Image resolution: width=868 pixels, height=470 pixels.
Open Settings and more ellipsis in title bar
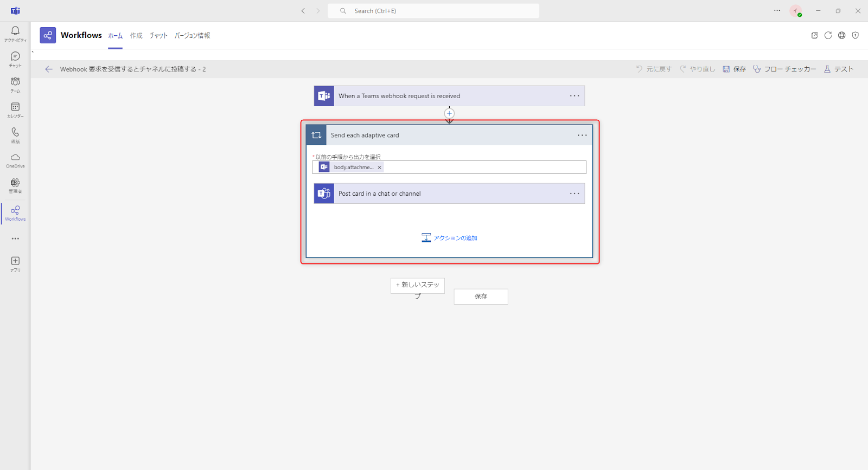pyautogui.click(x=777, y=11)
